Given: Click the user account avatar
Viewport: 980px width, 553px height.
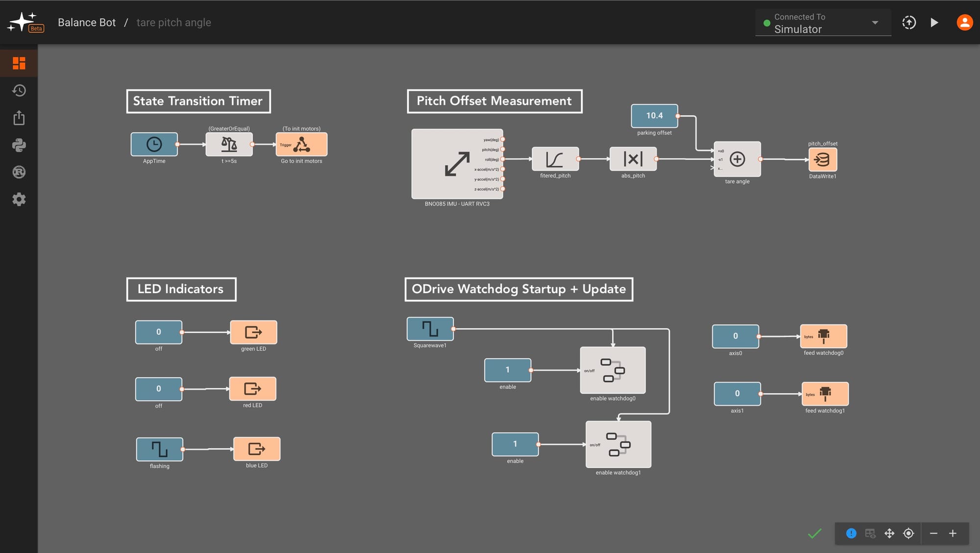Looking at the screenshot, I should coord(964,23).
